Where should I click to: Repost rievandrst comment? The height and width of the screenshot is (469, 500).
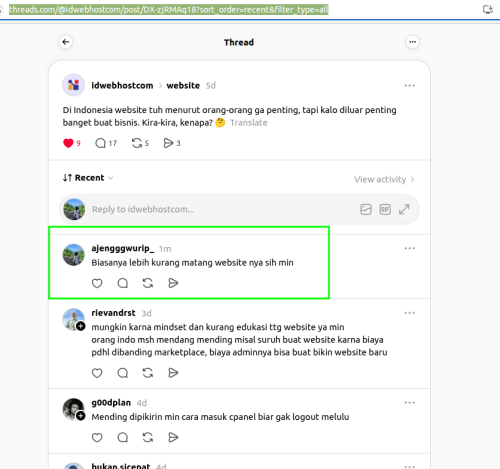(148, 373)
